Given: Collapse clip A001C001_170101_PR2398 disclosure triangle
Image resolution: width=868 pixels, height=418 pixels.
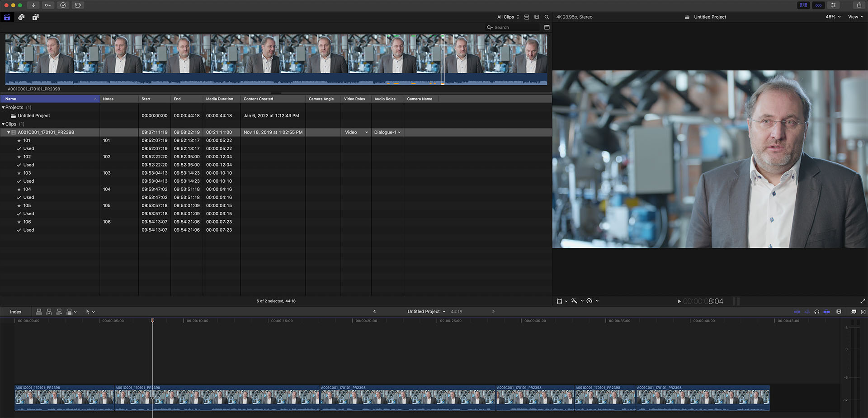Looking at the screenshot, I should [x=9, y=133].
